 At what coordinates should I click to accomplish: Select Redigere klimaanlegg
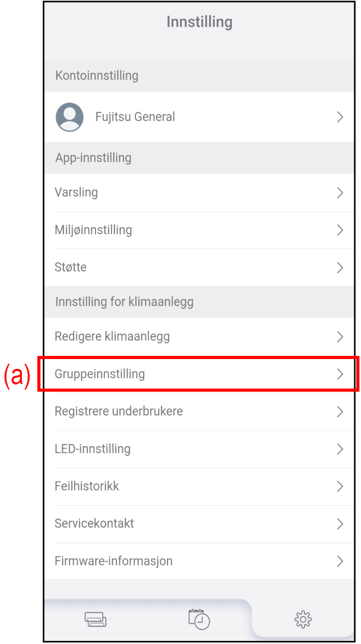(112, 337)
